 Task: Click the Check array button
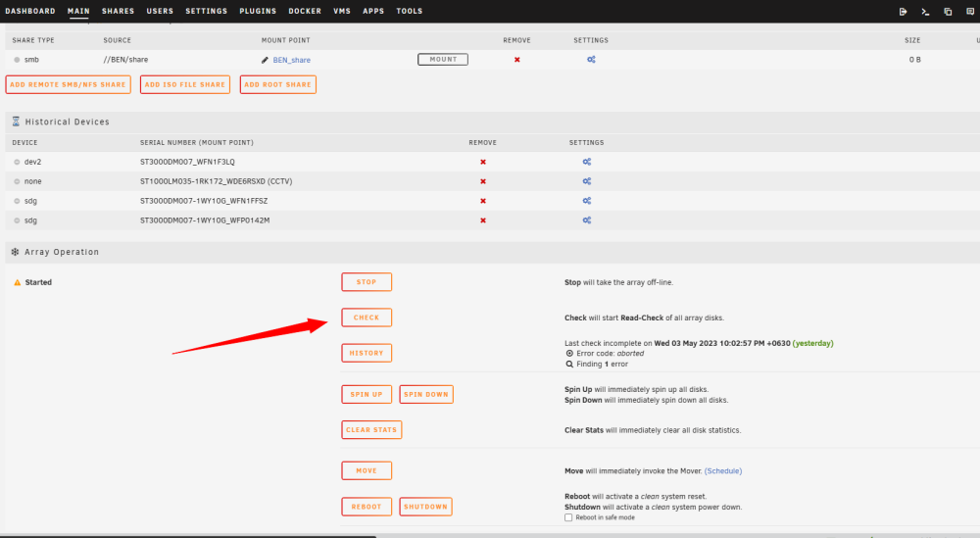coord(367,318)
